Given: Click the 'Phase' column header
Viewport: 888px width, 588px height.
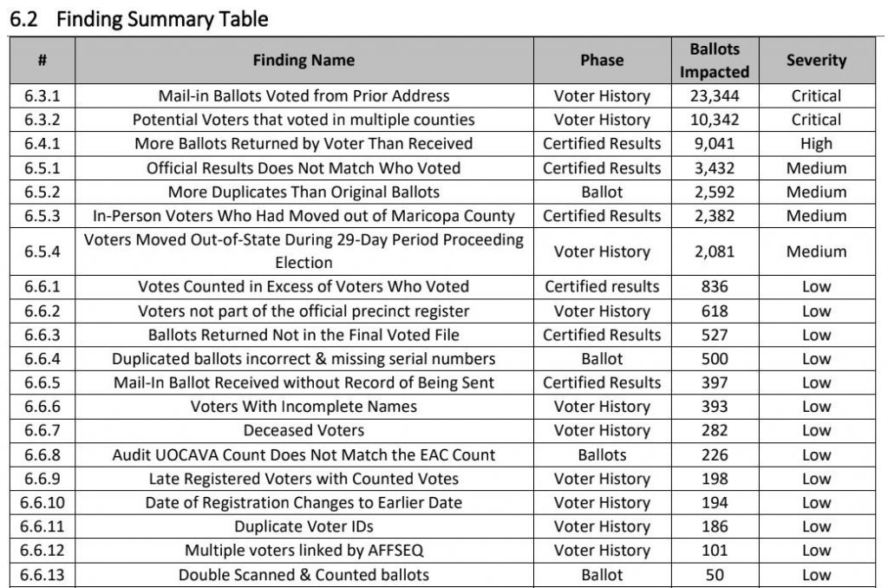Looking at the screenshot, I should tap(602, 61).
